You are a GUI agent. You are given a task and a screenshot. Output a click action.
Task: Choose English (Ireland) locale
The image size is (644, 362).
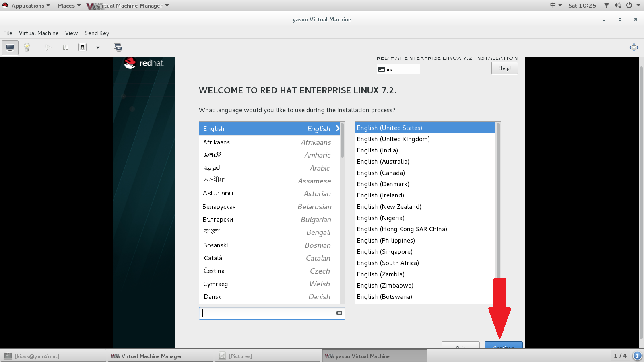pyautogui.click(x=425, y=195)
